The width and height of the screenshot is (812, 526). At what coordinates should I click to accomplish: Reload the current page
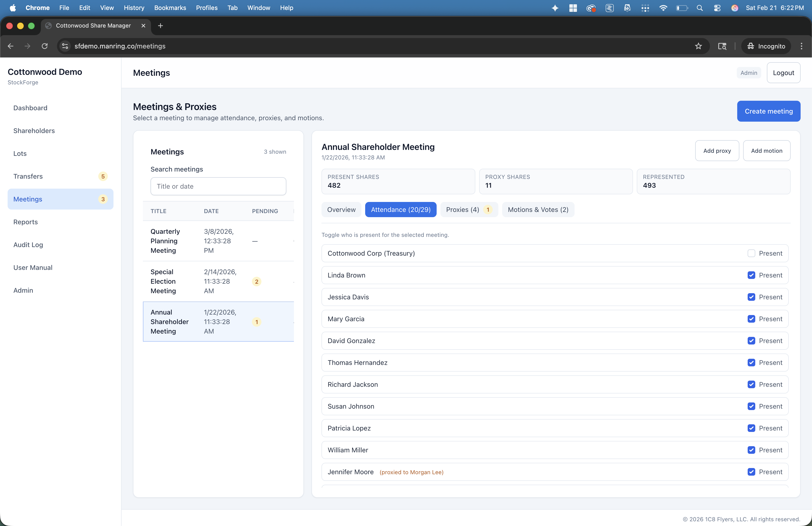pos(45,46)
